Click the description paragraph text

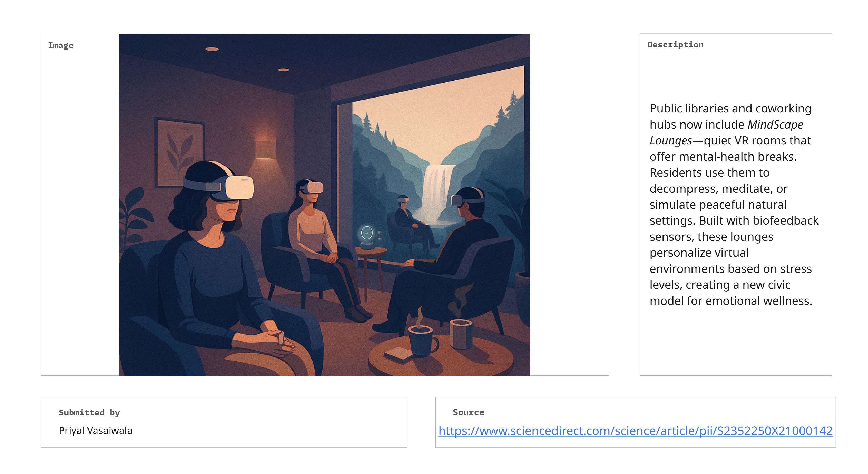tap(734, 204)
